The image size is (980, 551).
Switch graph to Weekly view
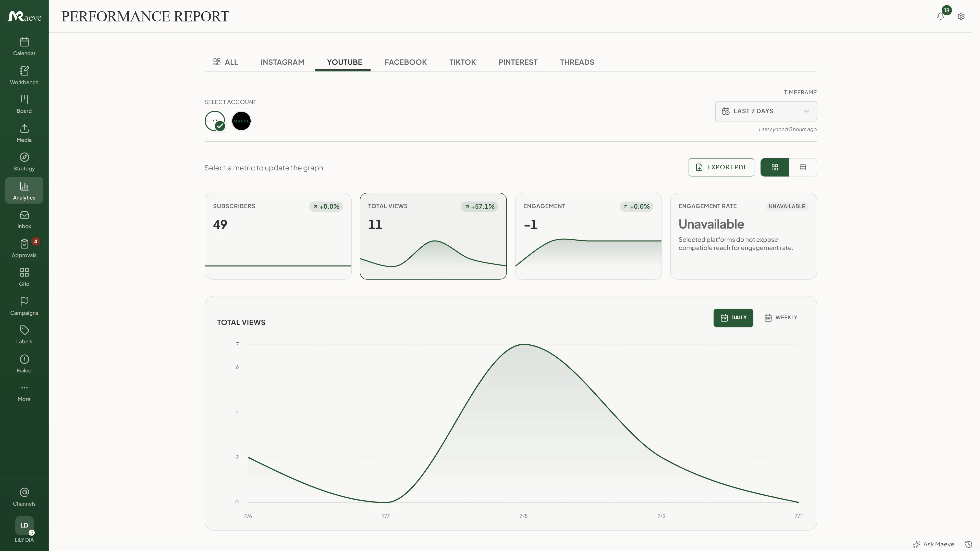781,318
